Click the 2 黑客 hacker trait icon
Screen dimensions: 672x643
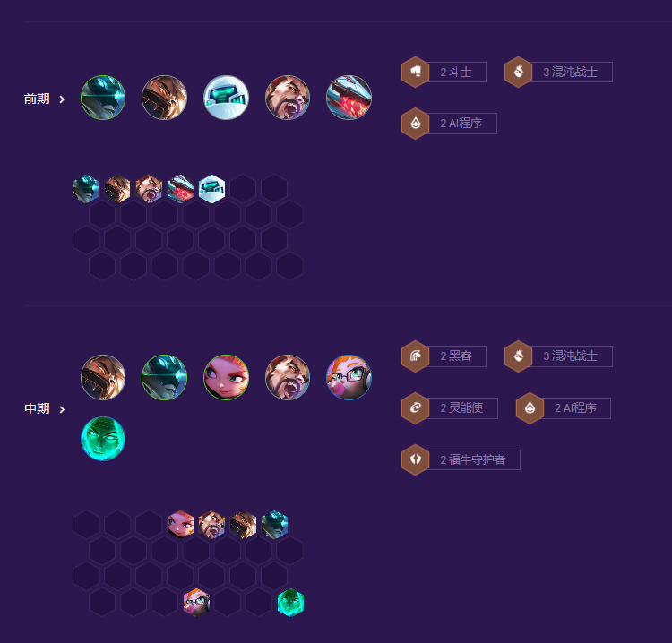click(415, 356)
